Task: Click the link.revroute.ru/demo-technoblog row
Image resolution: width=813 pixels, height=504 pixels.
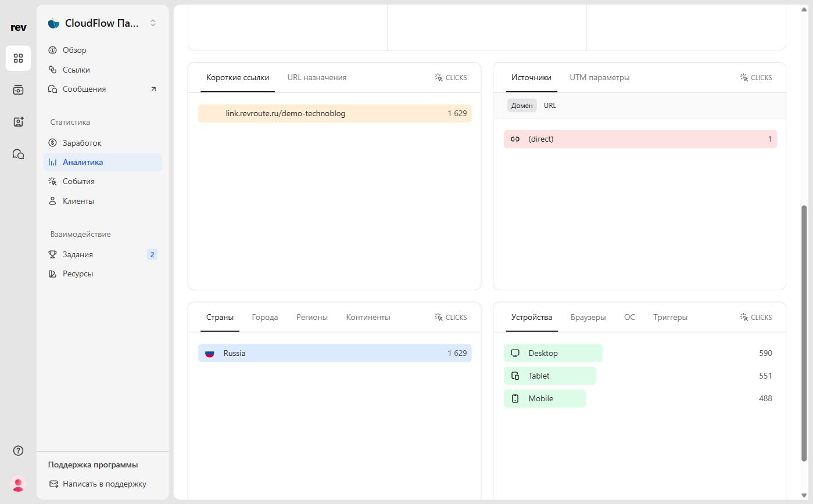Action: click(335, 113)
